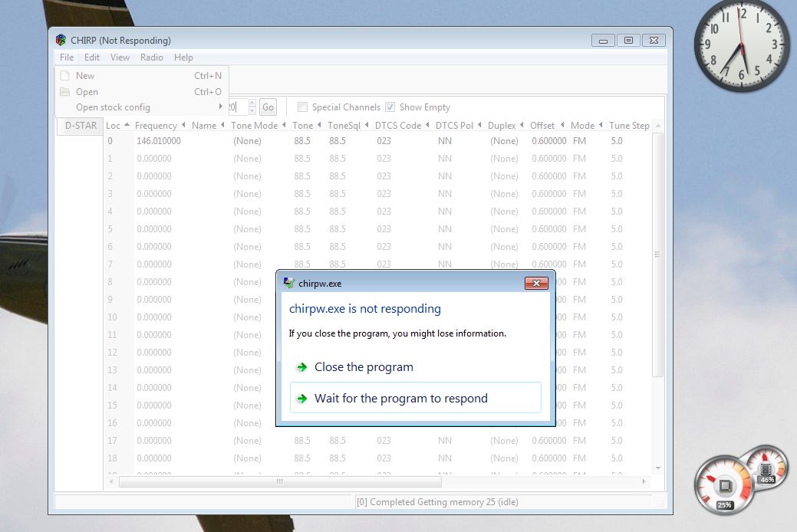797x532 pixels.
Task: Click the Loc 0 row number cell
Action: pyautogui.click(x=110, y=141)
